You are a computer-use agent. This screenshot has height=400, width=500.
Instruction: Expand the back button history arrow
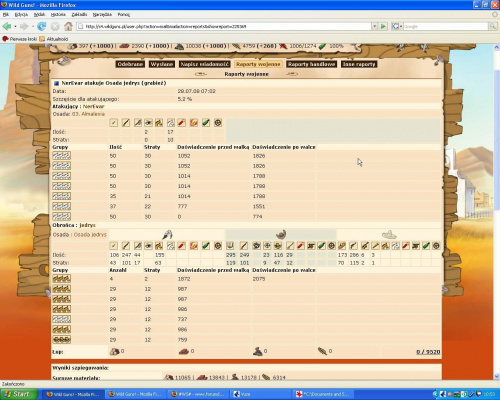point(15,26)
